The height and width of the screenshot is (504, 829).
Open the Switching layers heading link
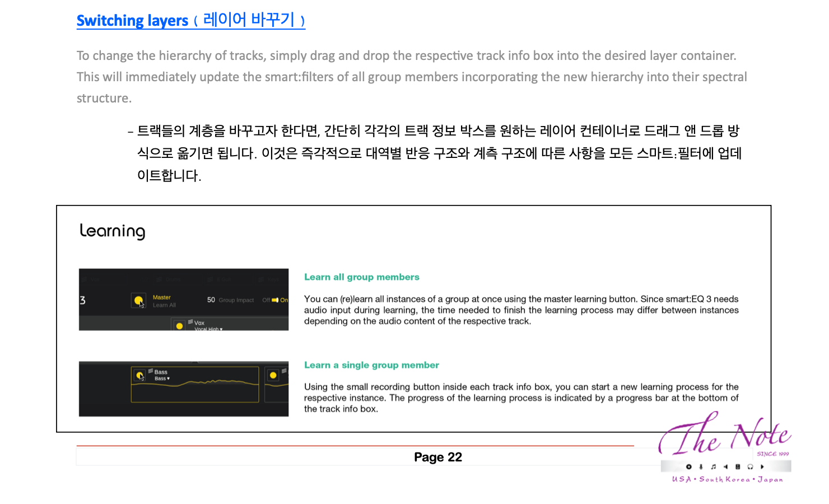coord(191,20)
